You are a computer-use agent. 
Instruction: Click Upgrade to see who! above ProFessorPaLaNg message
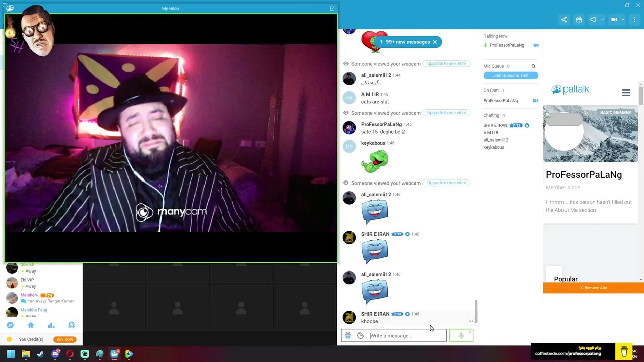(446, 113)
